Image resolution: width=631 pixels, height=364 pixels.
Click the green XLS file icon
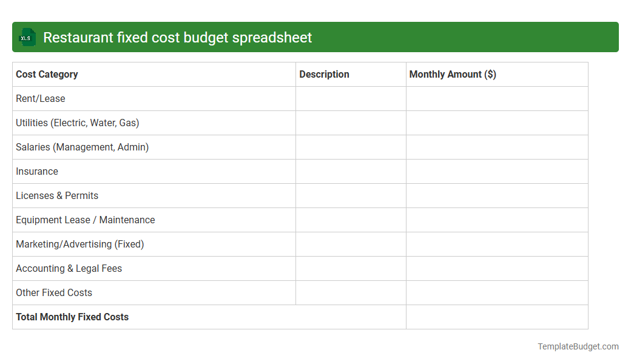(x=27, y=37)
